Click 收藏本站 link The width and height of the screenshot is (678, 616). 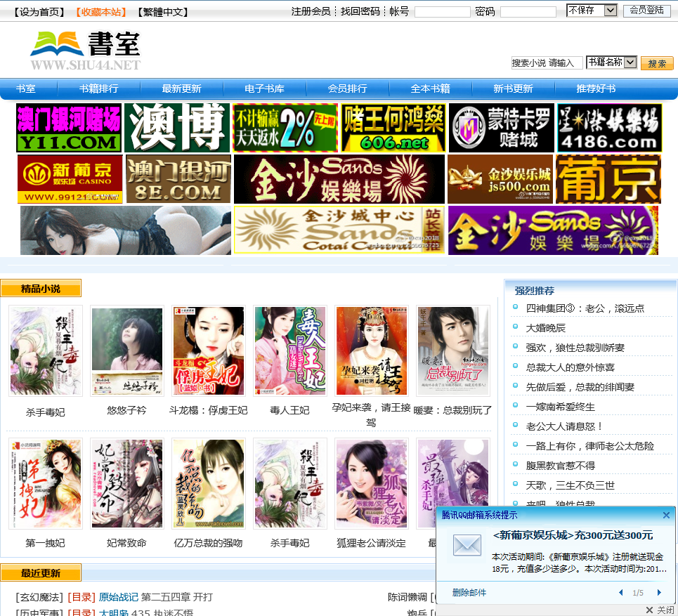pyautogui.click(x=101, y=12)
